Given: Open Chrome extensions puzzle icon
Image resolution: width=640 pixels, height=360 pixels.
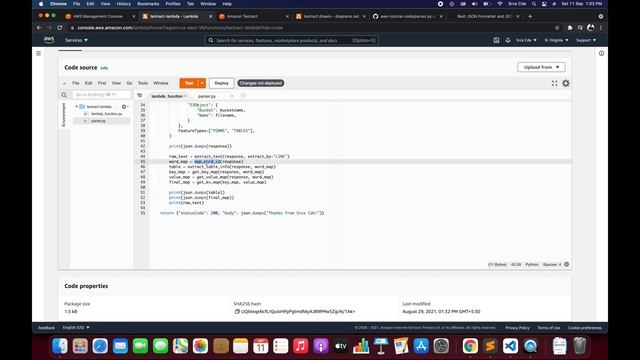Looking at the screenshot, I should (570, 28).
